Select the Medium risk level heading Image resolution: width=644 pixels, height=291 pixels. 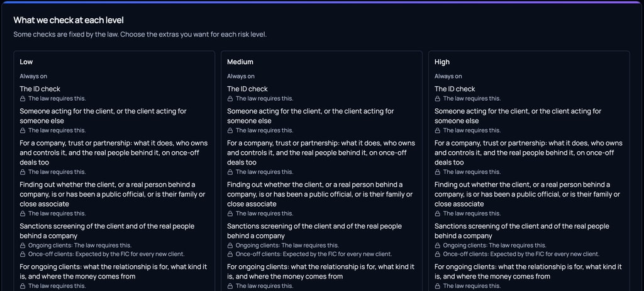coord(240,62)
